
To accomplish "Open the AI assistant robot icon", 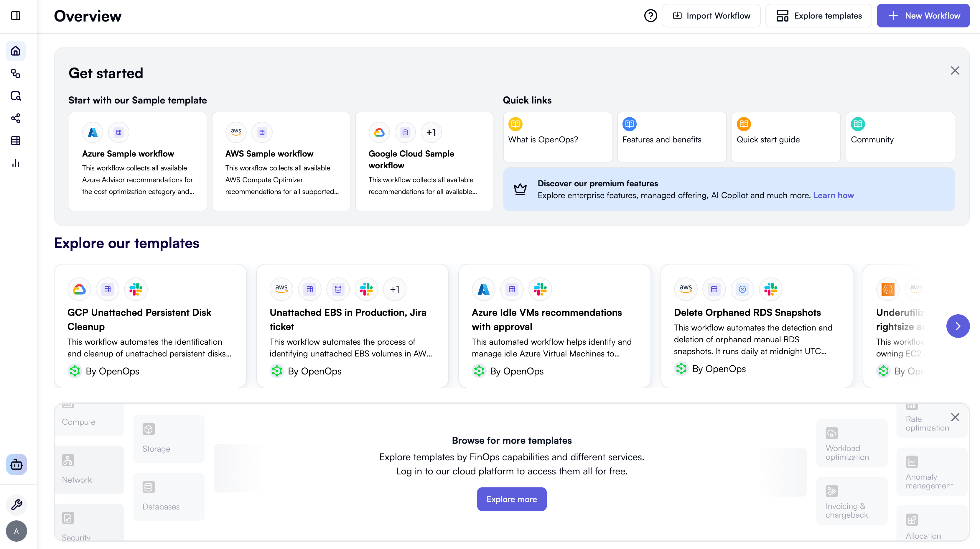I will tap(17, 464).
